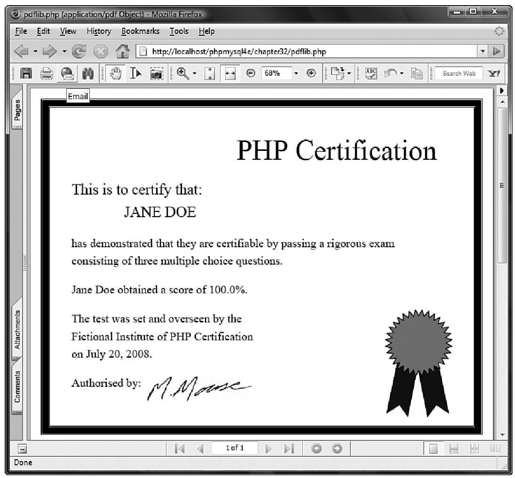The width and height of the screenshot is (515, 478).
Task: Click Previous View circular button
Action: 316,449
